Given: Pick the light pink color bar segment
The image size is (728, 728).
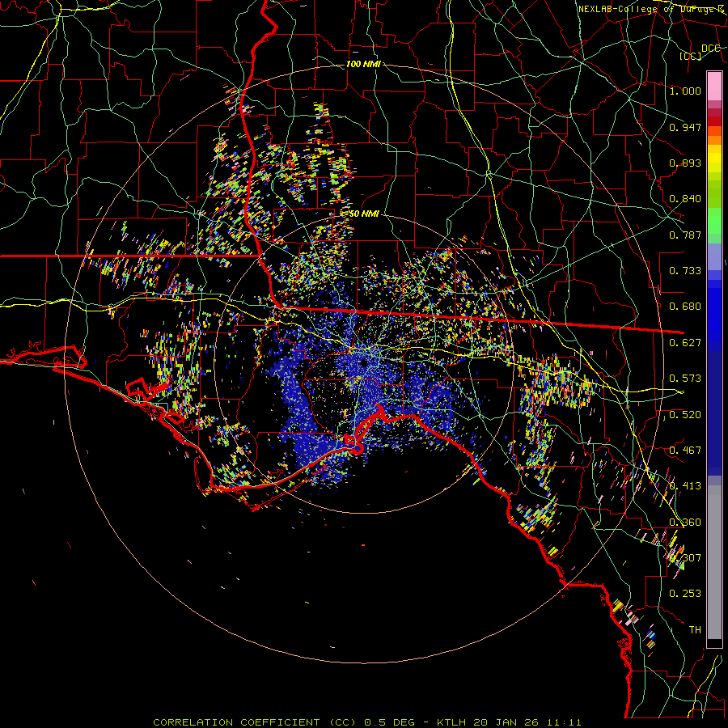Looking at the screenshot, I should click(714, 86).
